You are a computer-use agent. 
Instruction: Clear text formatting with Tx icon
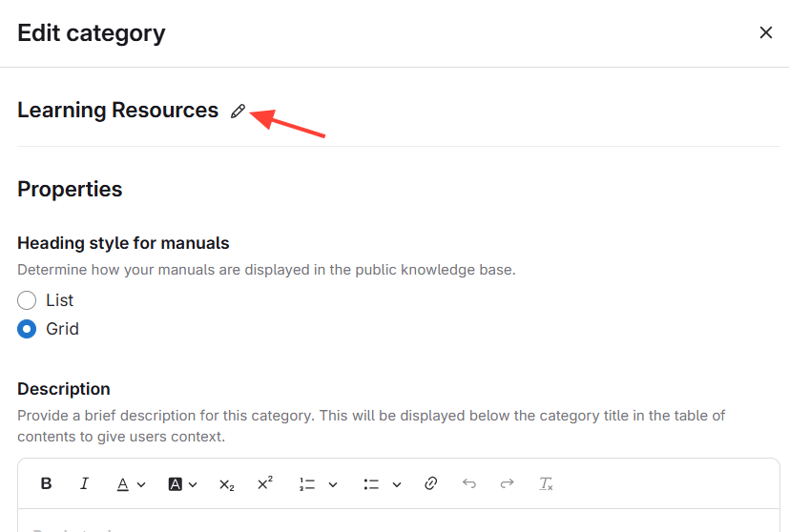[x=546, y=483]
